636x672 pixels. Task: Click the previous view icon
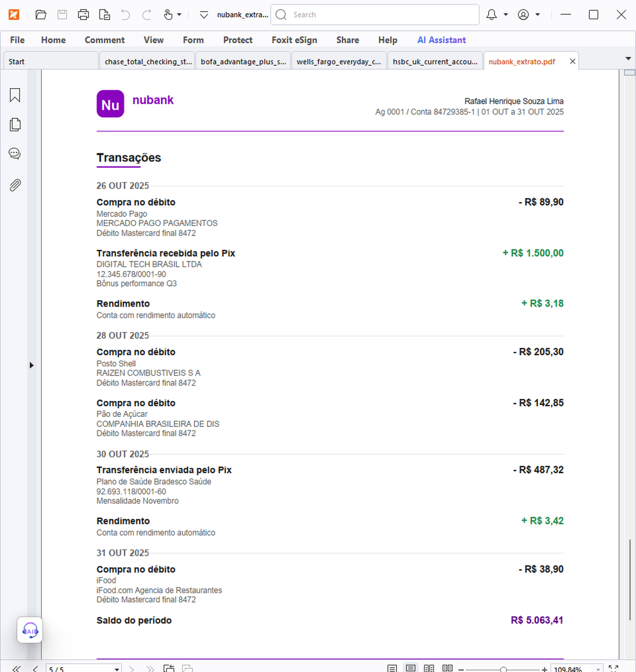click(169, 668)
